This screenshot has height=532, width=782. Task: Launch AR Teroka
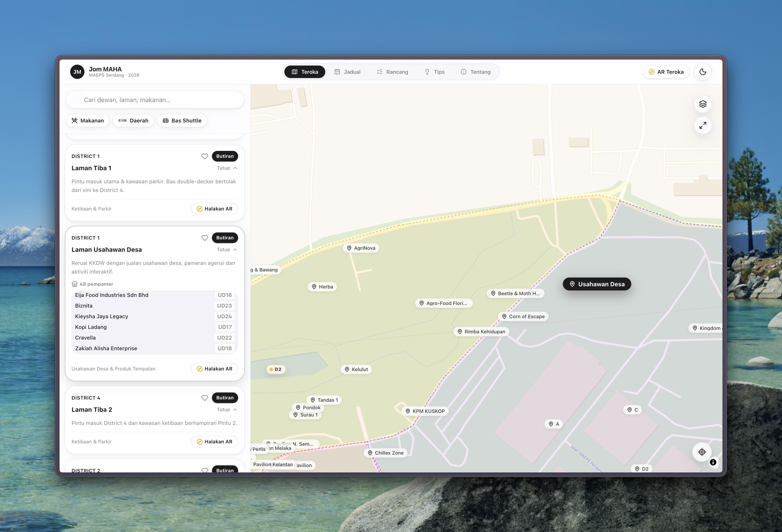(x=666, y=72)
